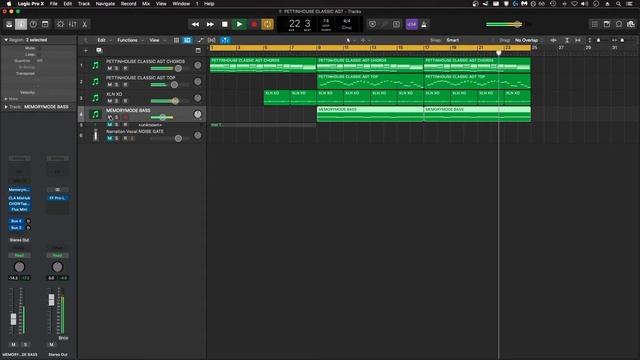
Task: Open Spotlight search in menu bar
Action: [618, 4]
